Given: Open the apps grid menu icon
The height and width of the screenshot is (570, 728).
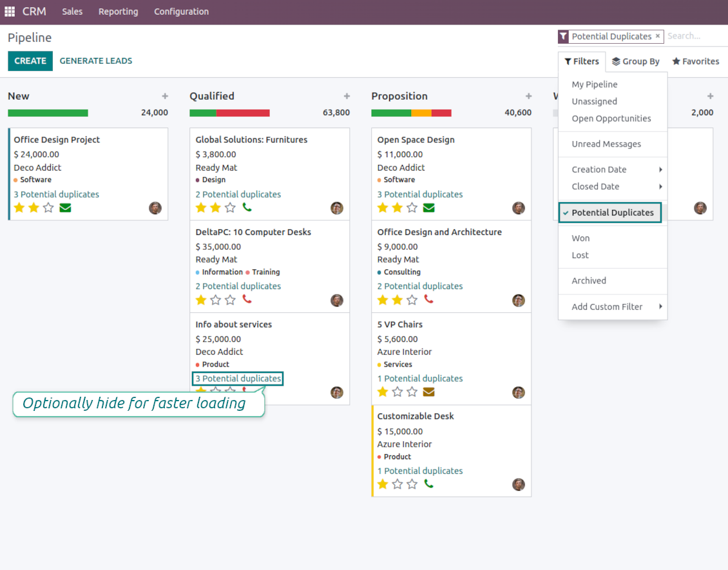Looking at the screenshot, I should [10, 12].
